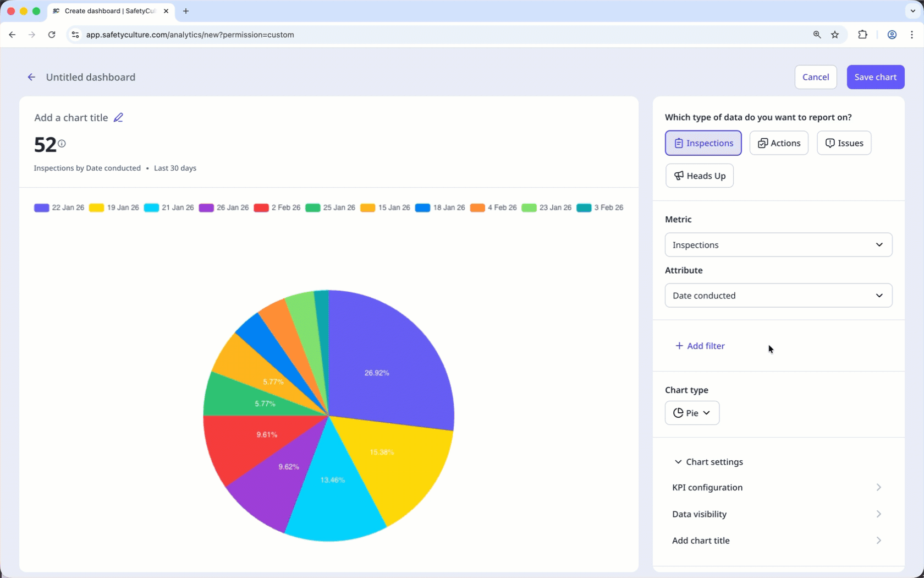Click the Save chart button
The image size is (924, 578).
tap(875, 77)
